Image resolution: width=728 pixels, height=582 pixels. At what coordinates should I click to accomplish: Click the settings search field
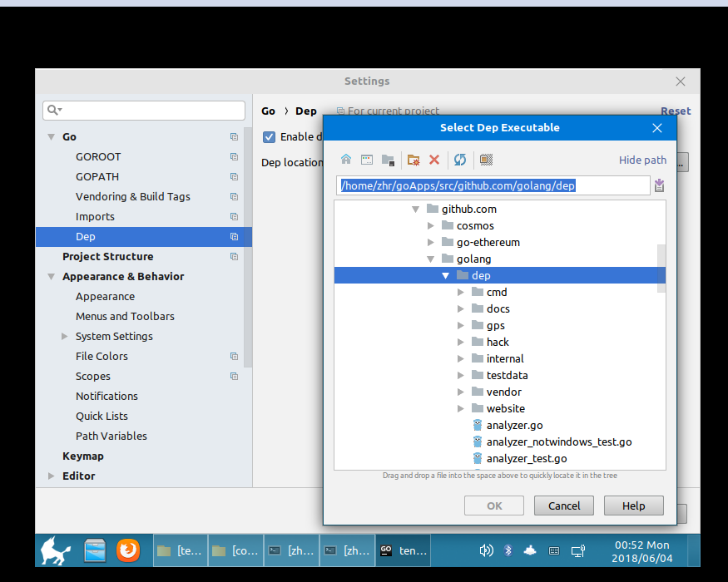[x=144, y=111]
